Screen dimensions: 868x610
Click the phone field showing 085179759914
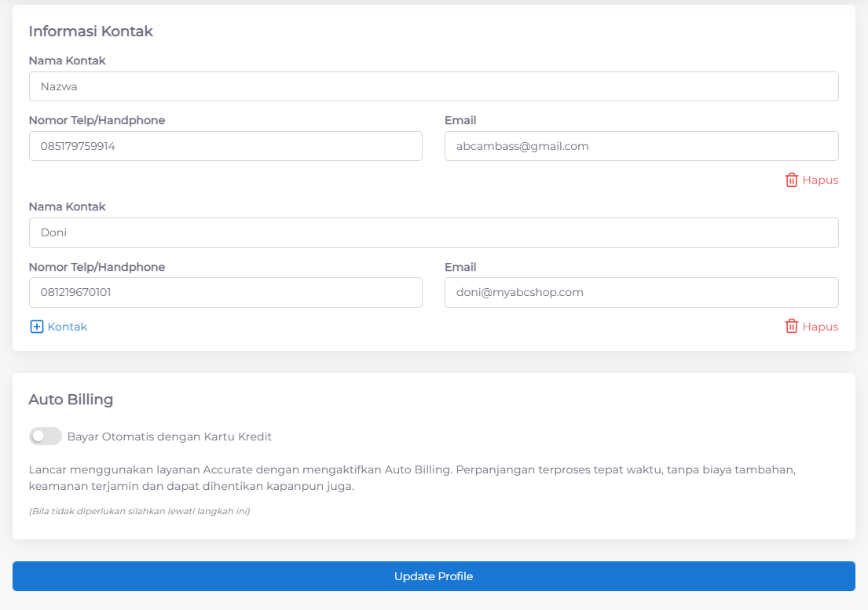225,146
